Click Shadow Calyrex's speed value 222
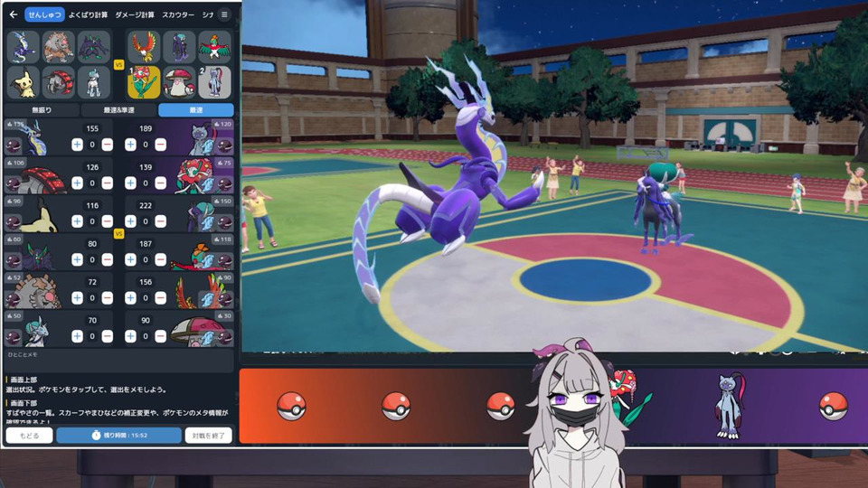Screen dimensions: 868x488 pyautogui.click(x=146, y=205)
